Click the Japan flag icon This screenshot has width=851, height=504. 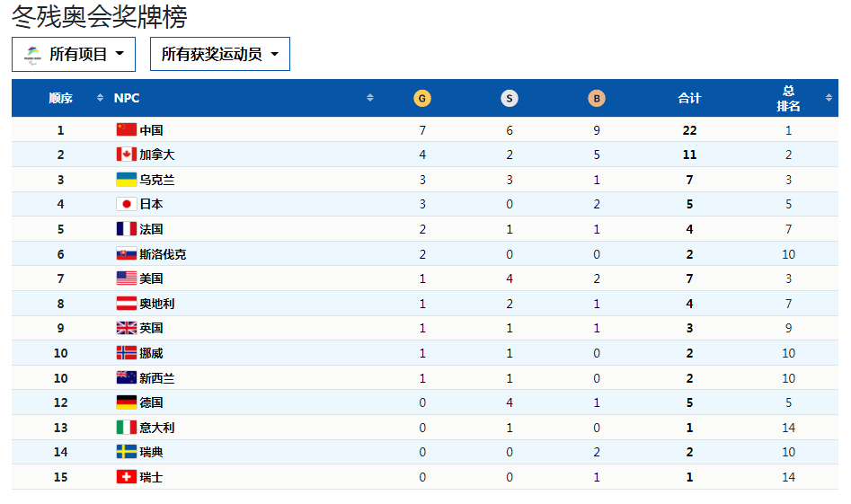pyautogui.click(x=126, y=204)
